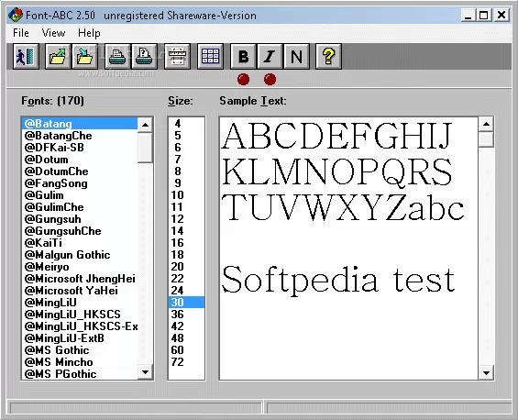
Task: Toggle Bold with the B button
Action: click(243, 57)
